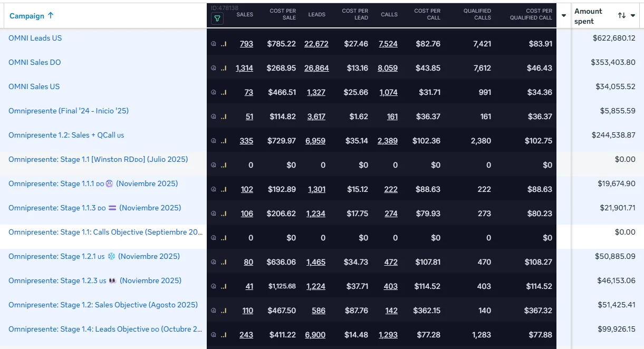Open analytics icon in Stage 1.1 Winston RD row

pyautogui.click(x=214, y=165)
